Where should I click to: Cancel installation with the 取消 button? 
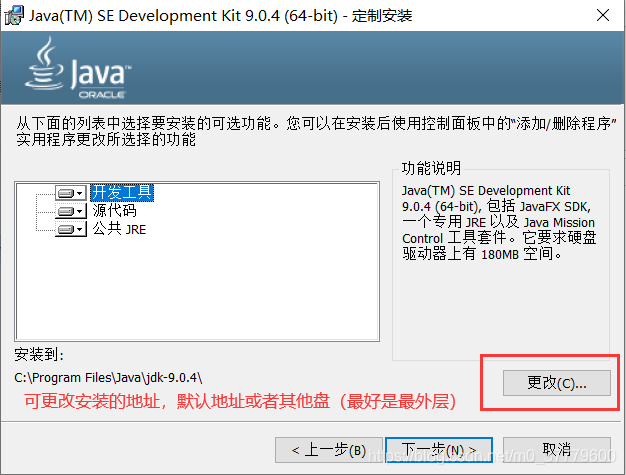(x=557, y=450)
